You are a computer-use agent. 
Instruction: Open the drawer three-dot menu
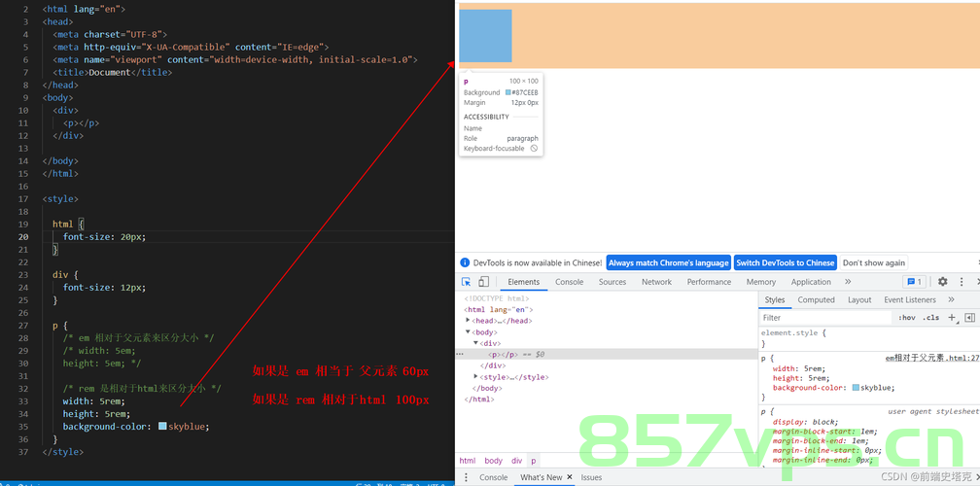pos(466,477)
